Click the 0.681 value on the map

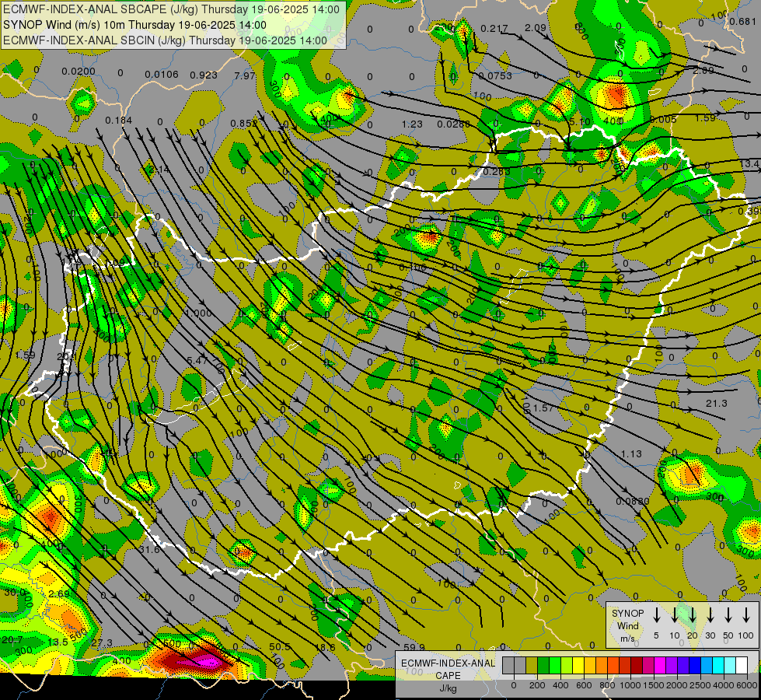coord(742,21)
